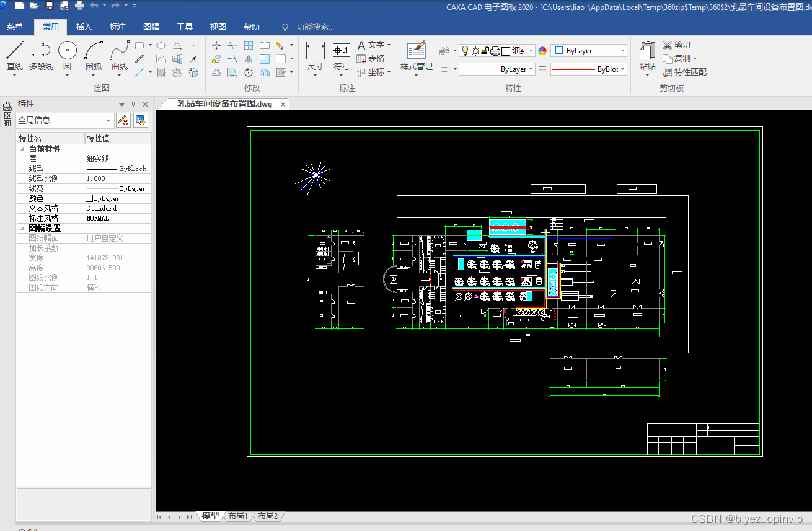Toggle the layer freeze sun icon

pyautogui.click(x=475, y=51)
